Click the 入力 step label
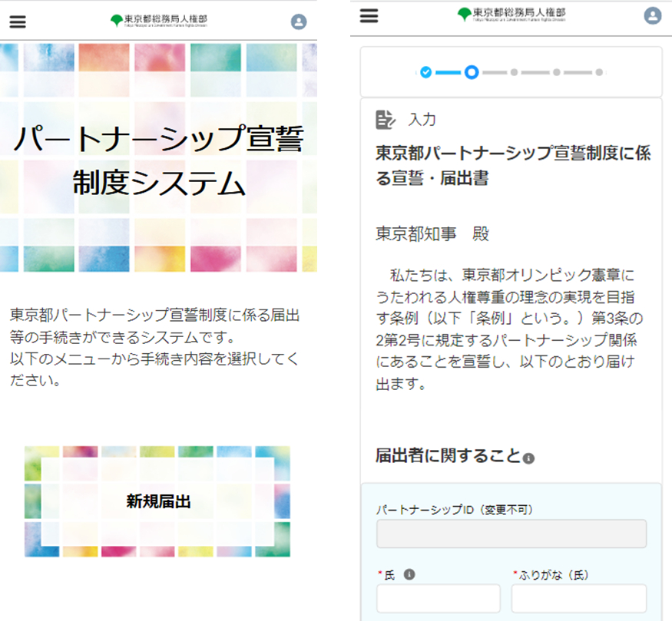This screenshot has height=628, width=672. (x=422, y=120)
